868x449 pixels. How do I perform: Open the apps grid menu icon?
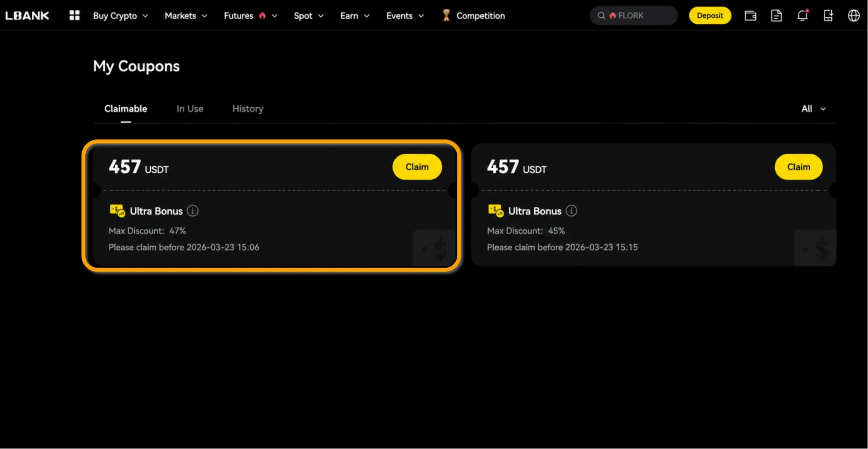[x=75, y=15]
